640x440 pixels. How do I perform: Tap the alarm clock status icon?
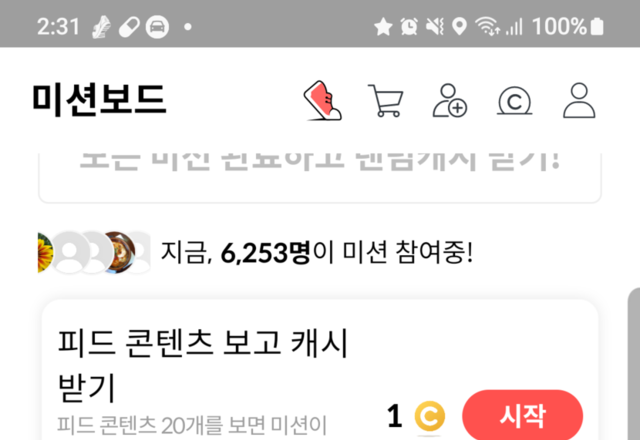pyautogui.click(x=409, y=27)
